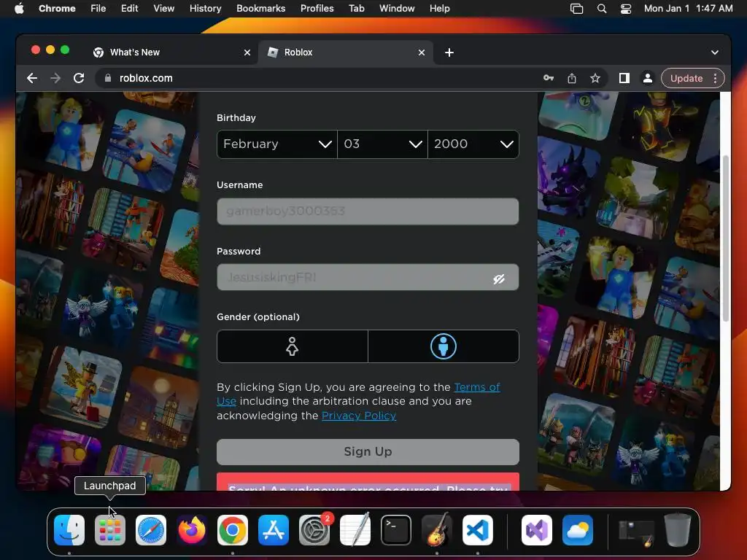
Task: Select the female gender option
Action: (292, 346)
